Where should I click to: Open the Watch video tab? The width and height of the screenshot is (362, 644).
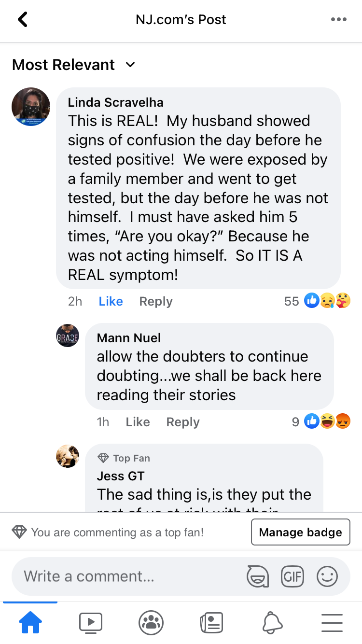(x=90, y=623)
